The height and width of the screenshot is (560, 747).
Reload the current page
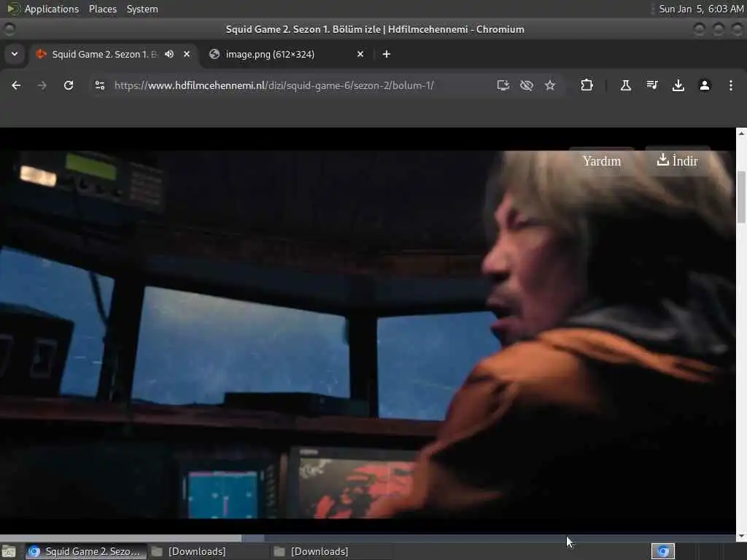(69, 85)
